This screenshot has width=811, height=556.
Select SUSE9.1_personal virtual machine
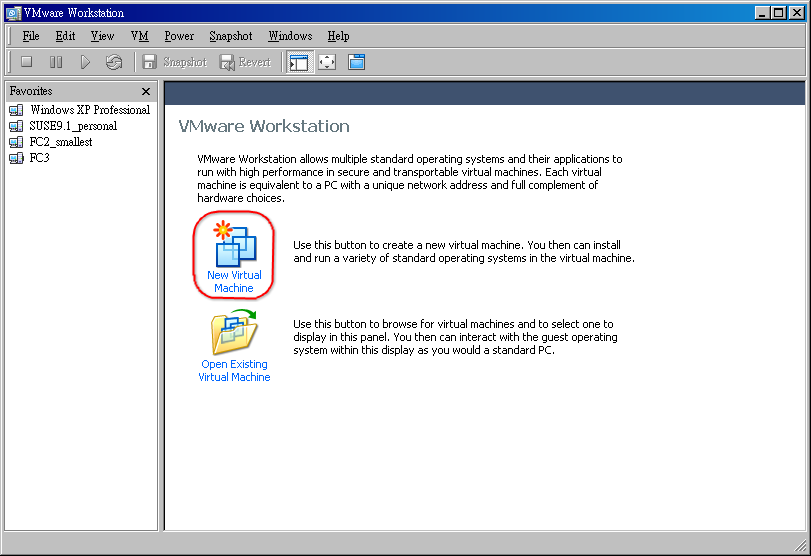point(72,126)
